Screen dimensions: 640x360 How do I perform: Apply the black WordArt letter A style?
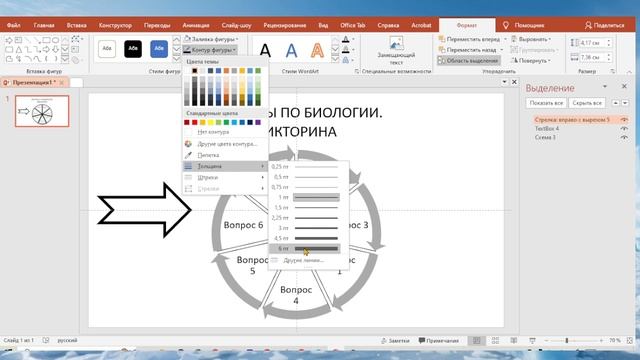(x=265, y=51)
